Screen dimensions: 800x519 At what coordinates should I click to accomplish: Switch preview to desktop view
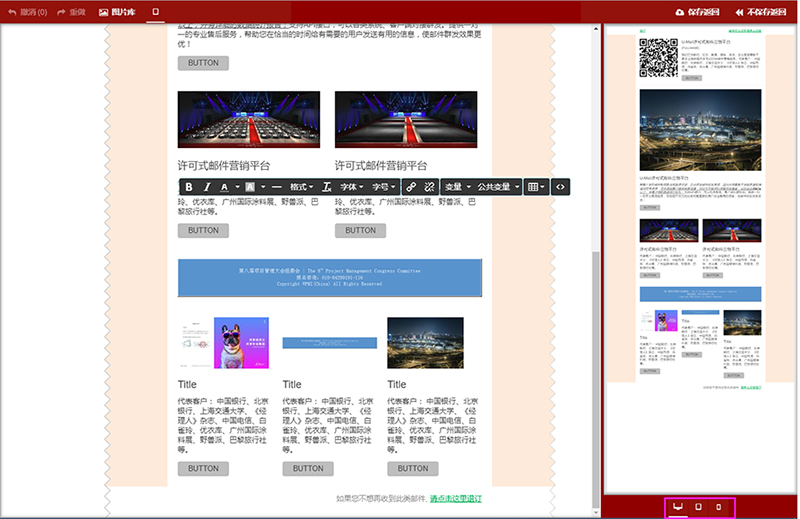tap(678, 507)
